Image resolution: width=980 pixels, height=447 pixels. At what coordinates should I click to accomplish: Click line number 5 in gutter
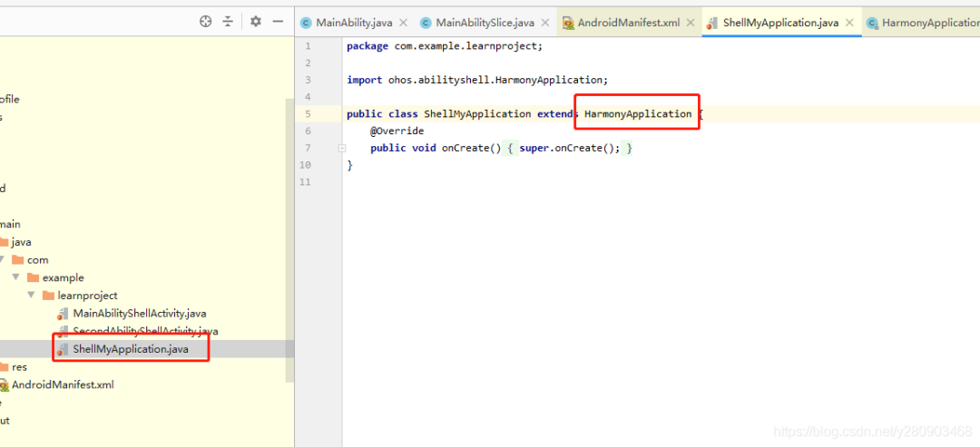tap(308, 113)
